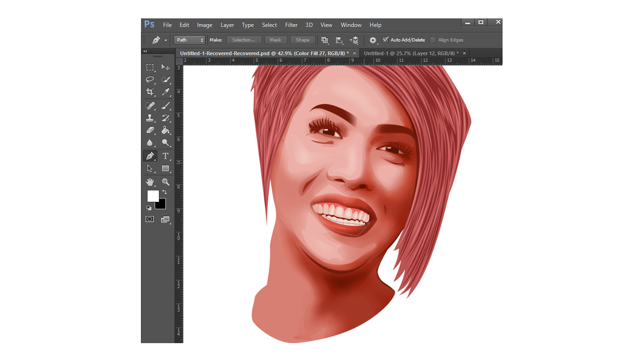The height and width of the screenshot is (362, 644).
Task: Open the Pen tool preset picker
Action: click(159, 40)
